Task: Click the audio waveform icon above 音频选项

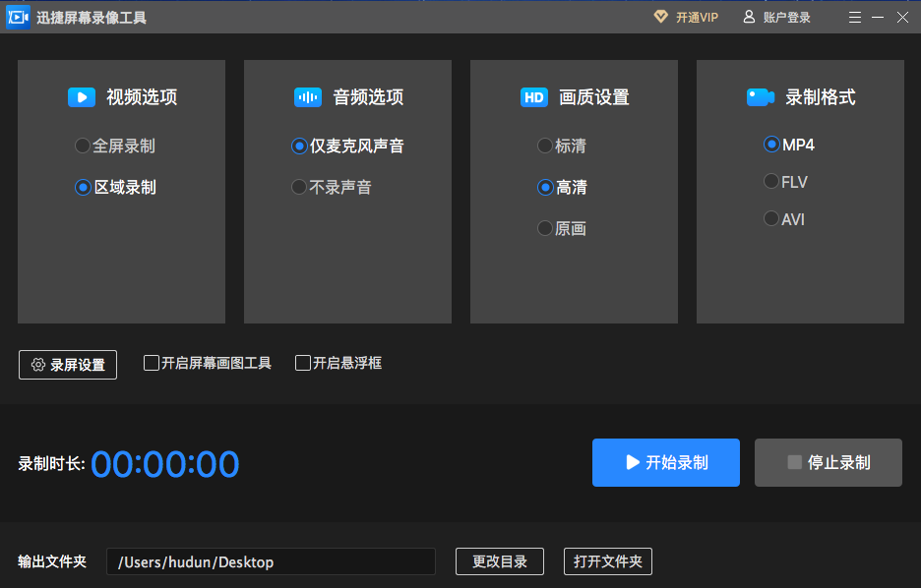Action: [x=306, y=97]
